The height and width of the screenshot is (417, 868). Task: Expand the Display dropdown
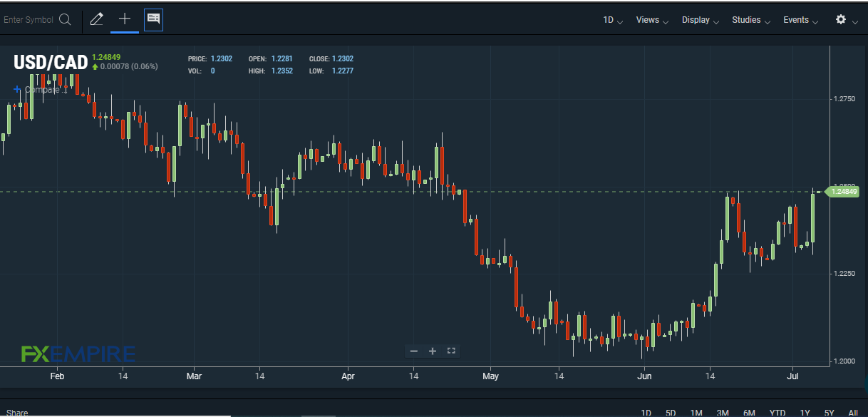[x=700, y=20]
